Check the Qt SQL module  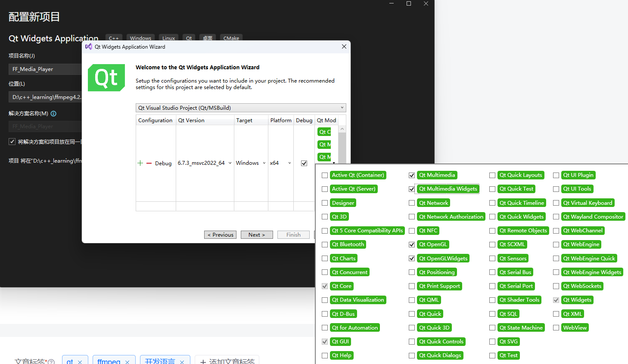[492, 314]
